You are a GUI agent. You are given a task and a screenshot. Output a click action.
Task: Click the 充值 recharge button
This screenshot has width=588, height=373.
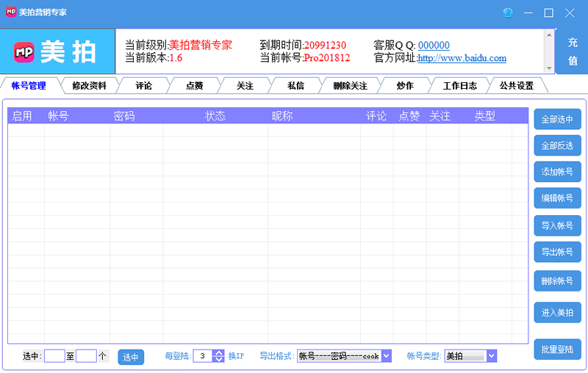(573, 51)
